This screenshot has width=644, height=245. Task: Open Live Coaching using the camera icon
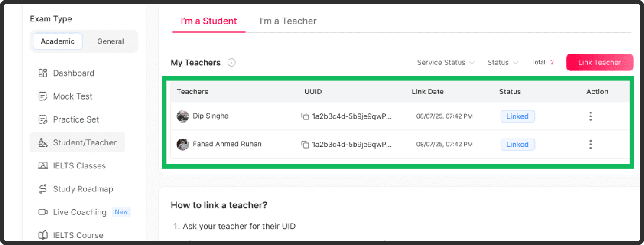[x=42, y=212]
